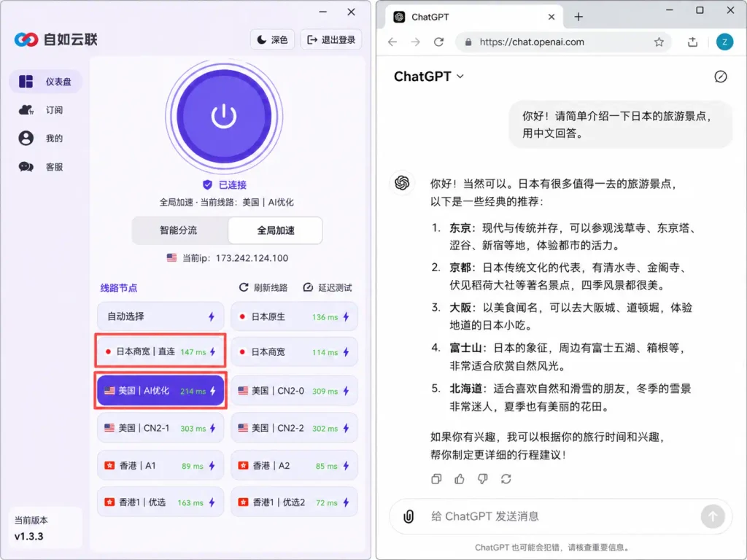The image size is (747, 560).
Task: Go forward in the browser
Action: click(x=415, y=42)
